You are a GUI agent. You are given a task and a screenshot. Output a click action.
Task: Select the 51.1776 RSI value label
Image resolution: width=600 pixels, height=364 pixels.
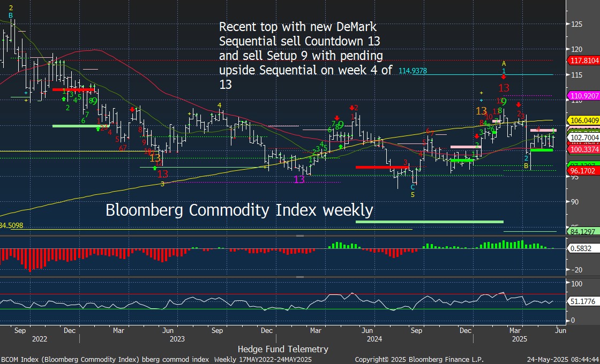(x=583, y=302)
